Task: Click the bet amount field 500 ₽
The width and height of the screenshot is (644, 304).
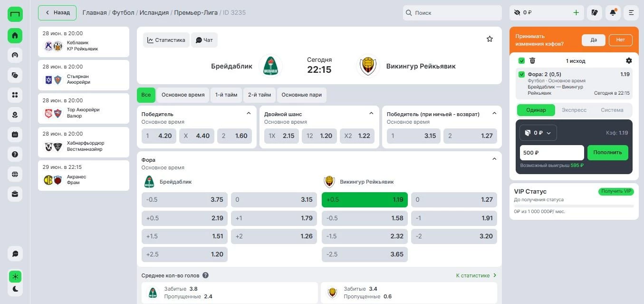Action: [552, 153]
